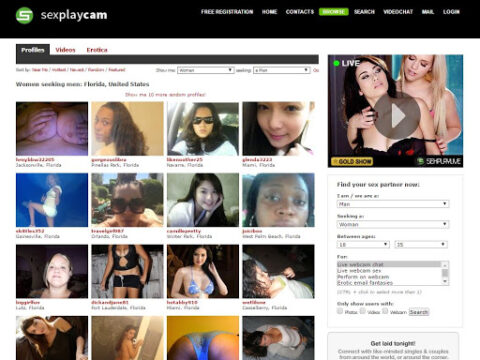Click the Search button in the sidebar form
The width and height of the screenshot is (480, 360).
(419, 312)
